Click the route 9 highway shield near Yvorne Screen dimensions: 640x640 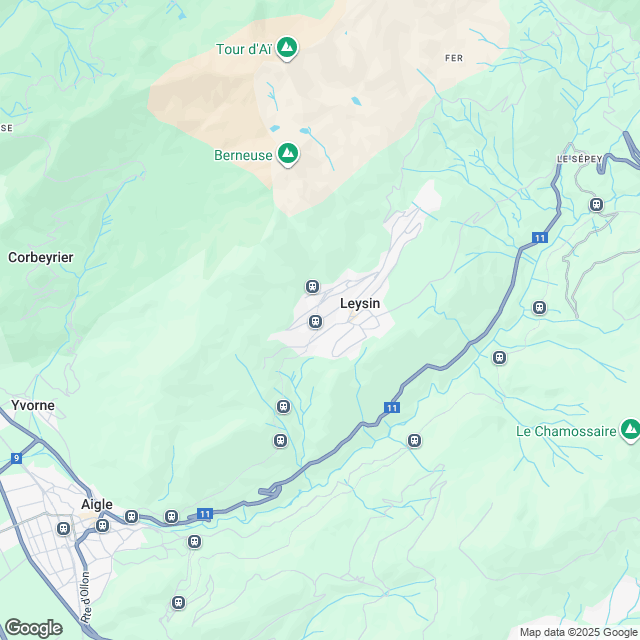tap(16, 458)
